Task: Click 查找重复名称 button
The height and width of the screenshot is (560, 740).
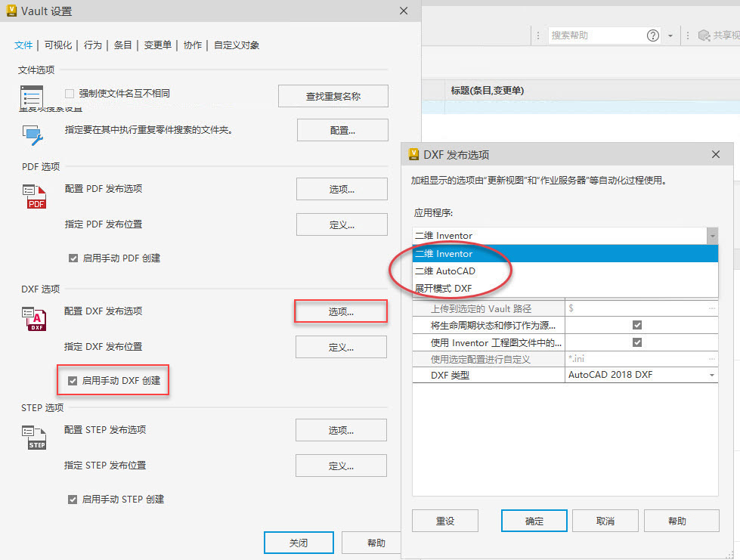Action: coord(333,96)
